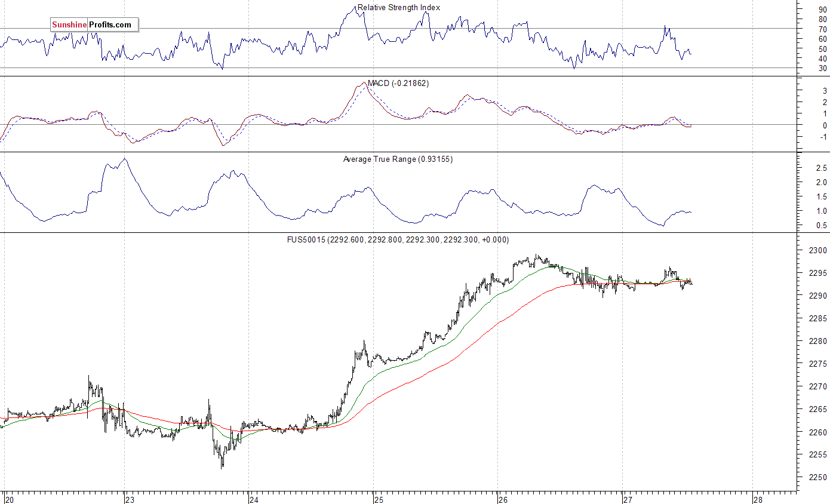Click date label 26 on time axis
830x504 pixels.
pyautogui.click(x=503, y=499)
